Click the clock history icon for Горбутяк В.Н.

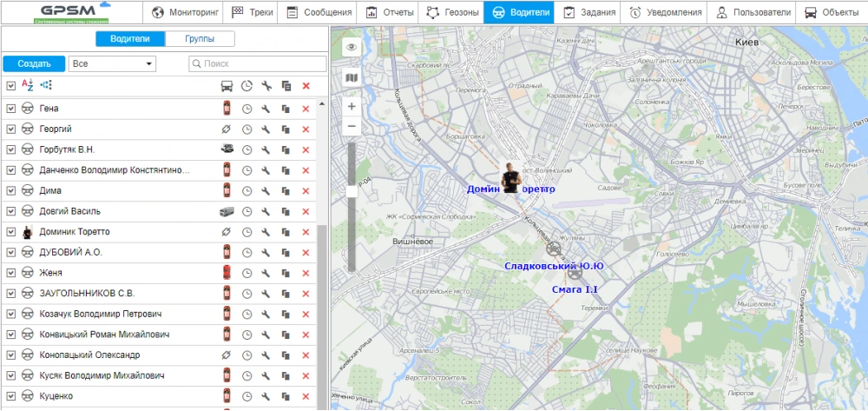click(x=247, y=149)
